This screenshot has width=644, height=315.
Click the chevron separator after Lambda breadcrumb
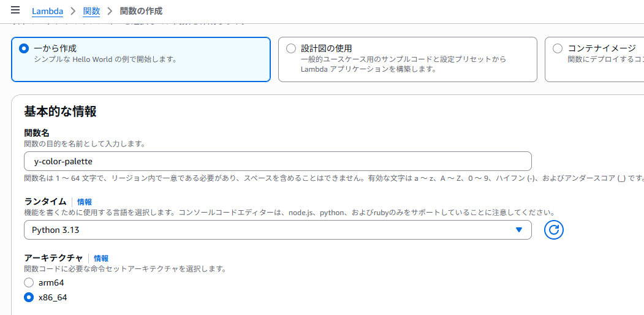[72, 11]
